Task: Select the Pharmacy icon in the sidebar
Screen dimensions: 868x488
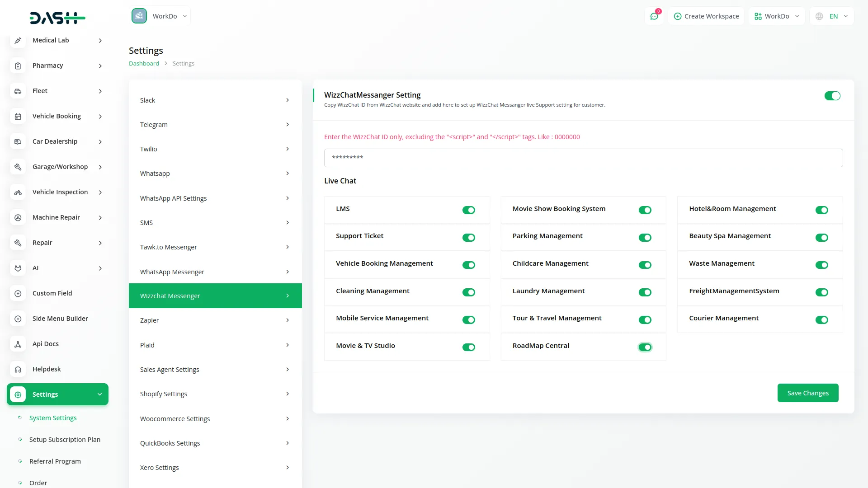Action: pyautogui.click(x=18, y=66)
